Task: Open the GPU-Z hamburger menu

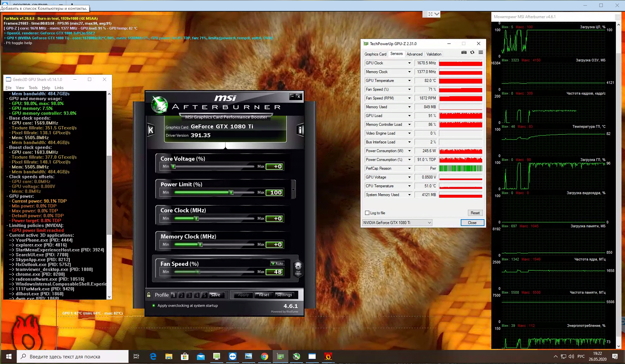Action: [481, 53]
